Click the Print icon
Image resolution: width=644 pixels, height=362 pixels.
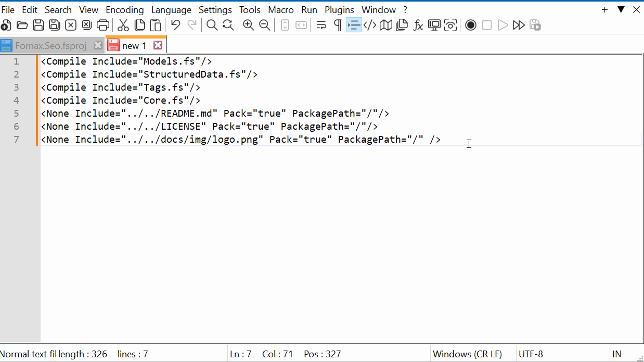point(102,24)
